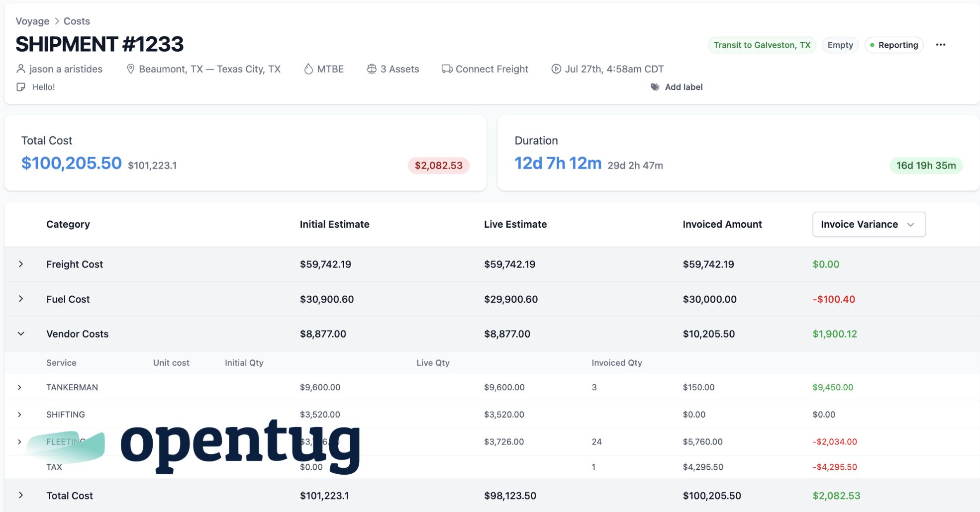Click the location pin icon by Beaumont, TX
The image size is (980, 512).
tap(130, 69)
